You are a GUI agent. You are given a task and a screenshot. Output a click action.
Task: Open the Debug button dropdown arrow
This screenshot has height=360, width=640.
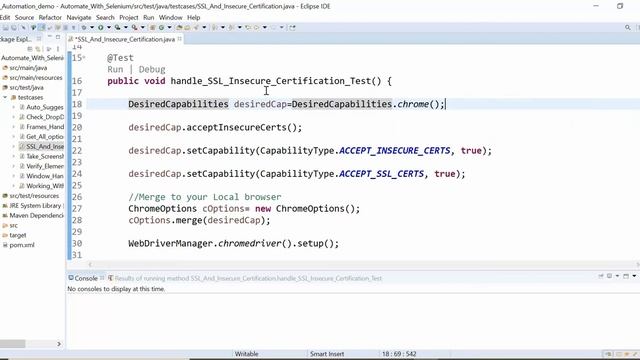click(x=92, y=27)
